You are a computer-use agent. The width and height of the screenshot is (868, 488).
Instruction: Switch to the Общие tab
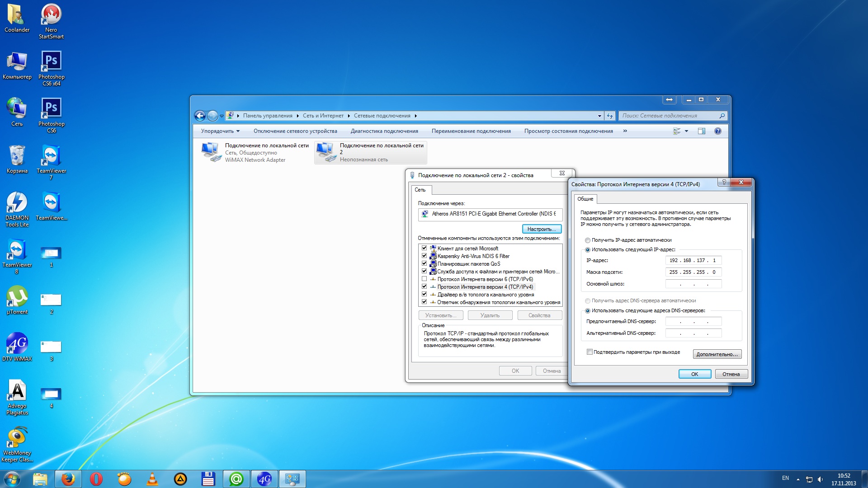coord(585,199)
